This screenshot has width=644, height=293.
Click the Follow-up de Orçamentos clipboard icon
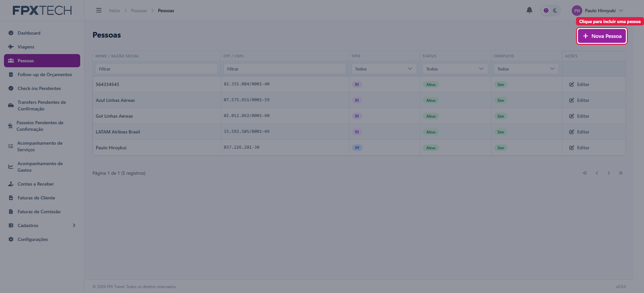[11, 74]
